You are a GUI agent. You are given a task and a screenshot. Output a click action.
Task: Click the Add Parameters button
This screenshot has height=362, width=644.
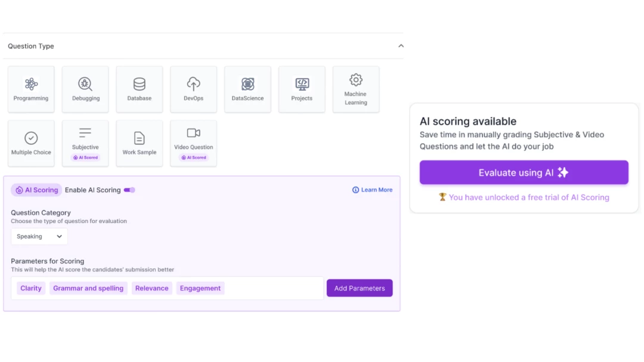pos(359,288)
